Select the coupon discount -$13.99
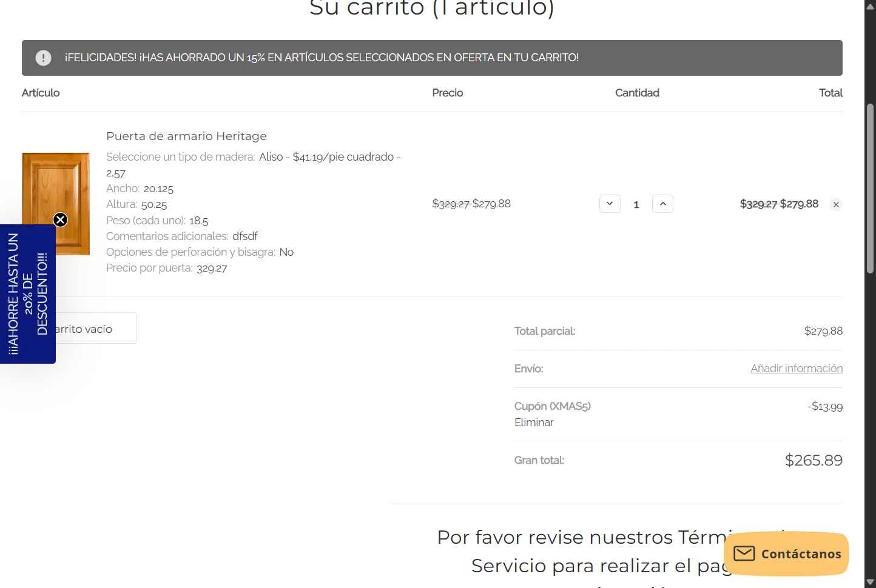The width and height of the screenshot is (876, 588). 825,406
